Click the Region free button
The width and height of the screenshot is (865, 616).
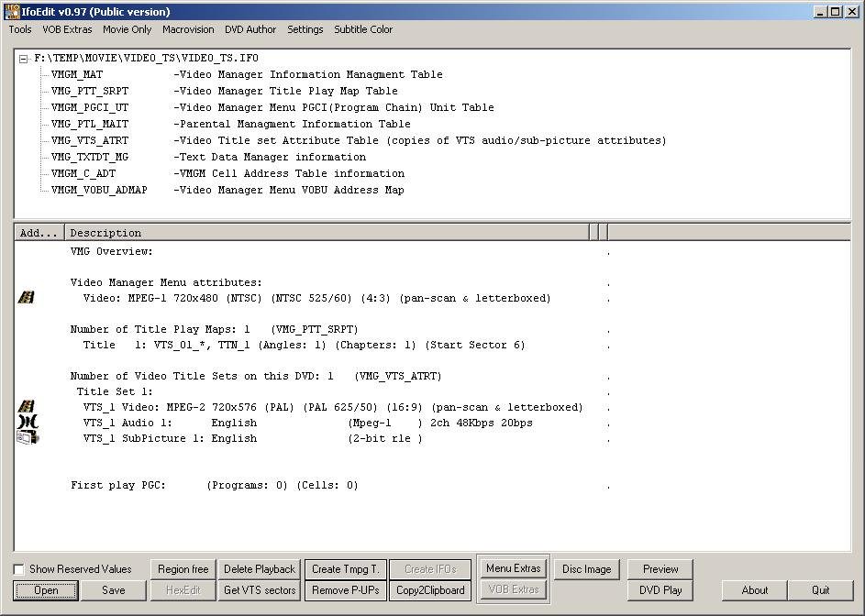click(183, 569)
